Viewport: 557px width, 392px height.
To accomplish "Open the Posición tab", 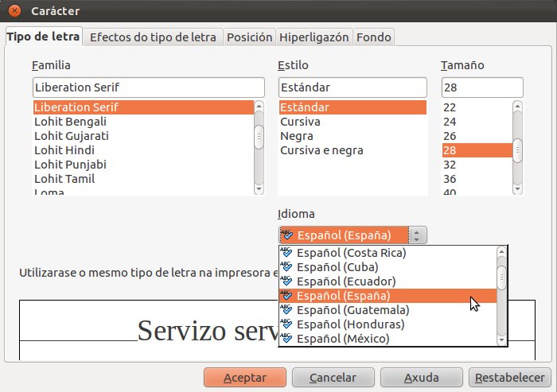I will pos(249,37).
